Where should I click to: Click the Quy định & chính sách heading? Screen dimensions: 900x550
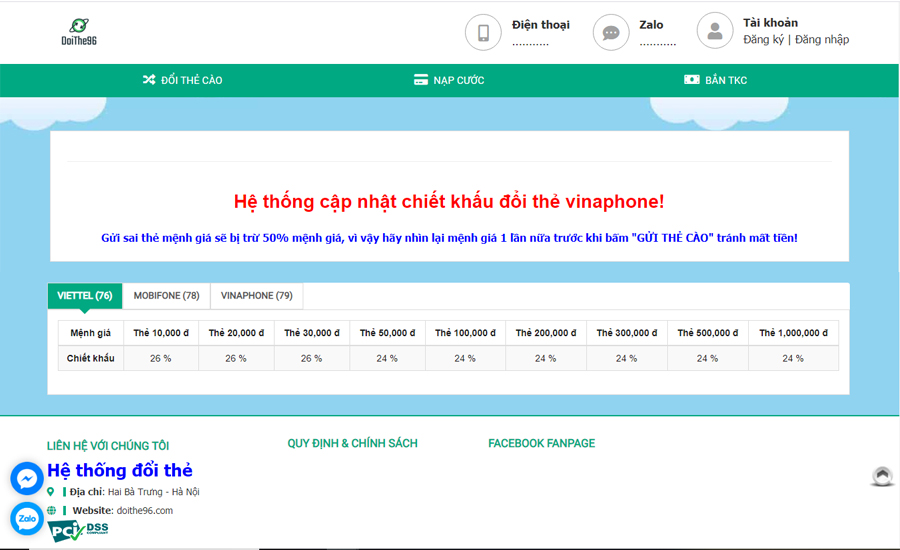point(352,443)
